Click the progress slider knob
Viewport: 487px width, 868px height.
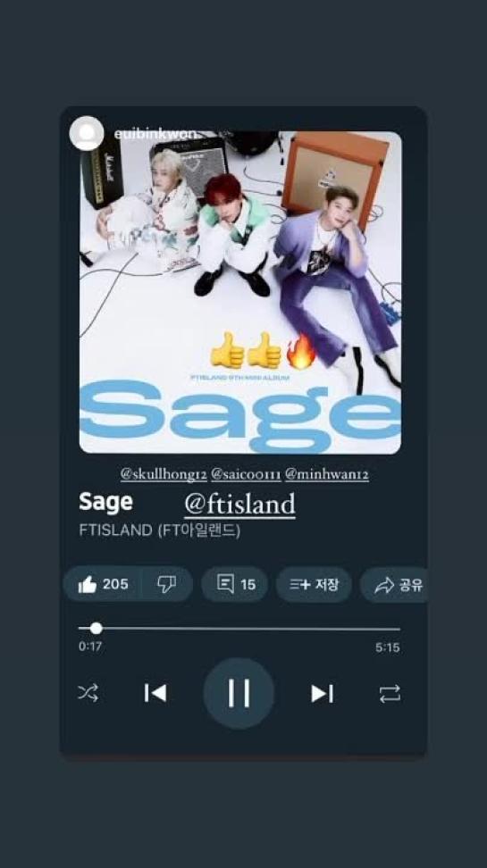(x=97, y=629)
